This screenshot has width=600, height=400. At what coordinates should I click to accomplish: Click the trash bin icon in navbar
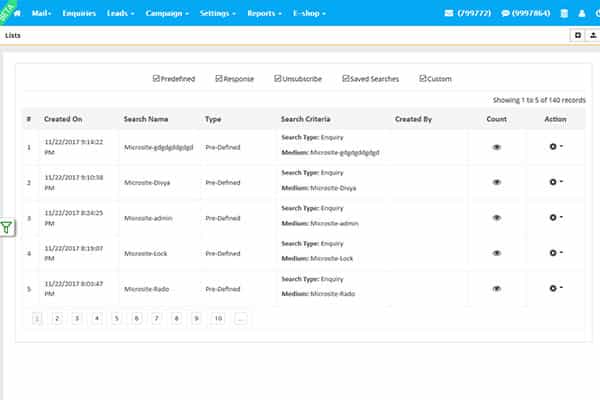[562, 14]
